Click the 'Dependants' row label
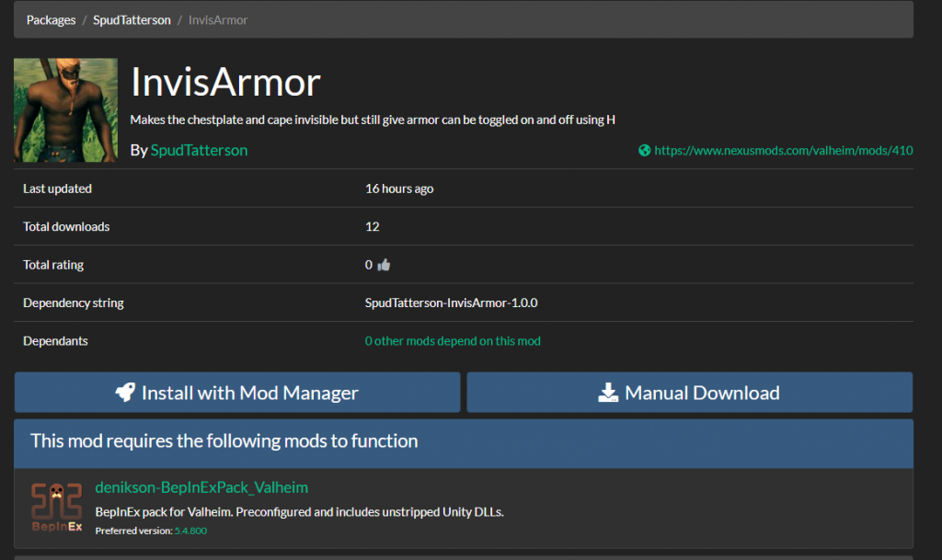The height and width of the screenshot is (560, 942). click(x=55, y=341)
